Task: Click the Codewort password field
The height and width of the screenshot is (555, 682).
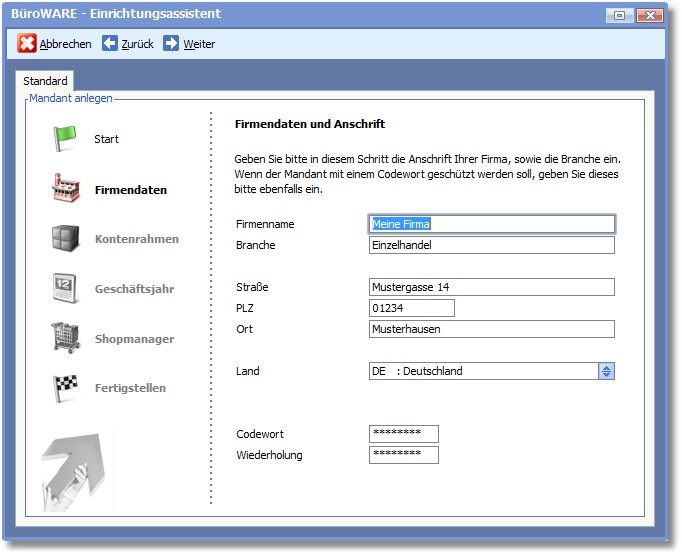Action: click(x=403, y=434)
